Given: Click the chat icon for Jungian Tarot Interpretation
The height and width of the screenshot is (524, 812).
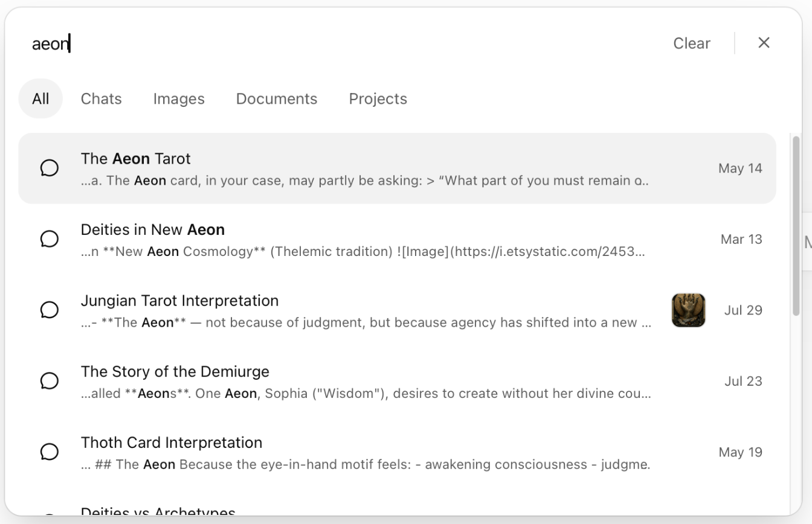Looking at the screenshot, I should (x=50, y=310).
